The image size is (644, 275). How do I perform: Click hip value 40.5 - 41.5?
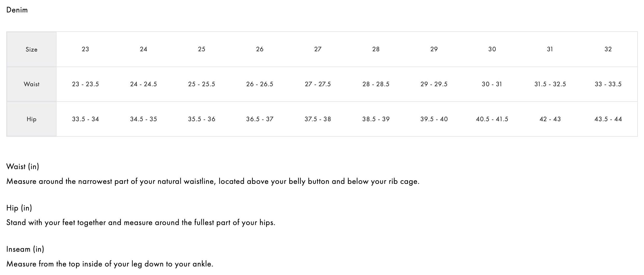point(492,119)
